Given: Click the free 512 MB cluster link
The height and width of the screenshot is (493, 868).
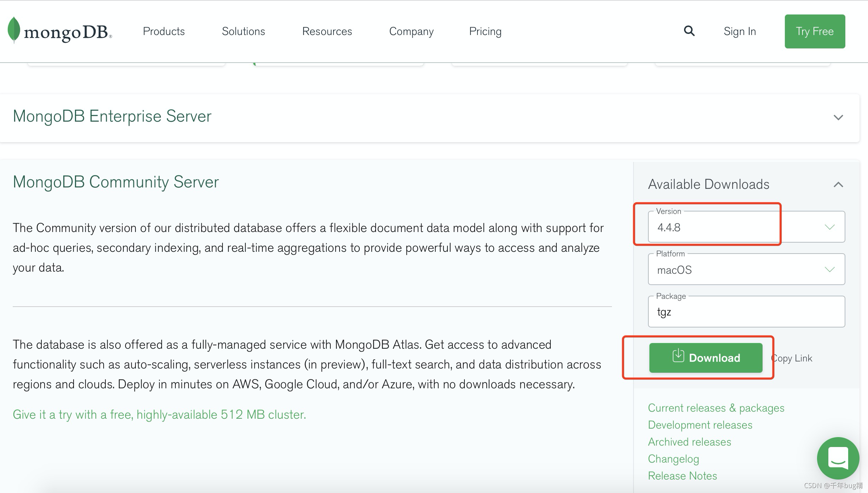Looking at the screenshot, I should tap(159, 414).
